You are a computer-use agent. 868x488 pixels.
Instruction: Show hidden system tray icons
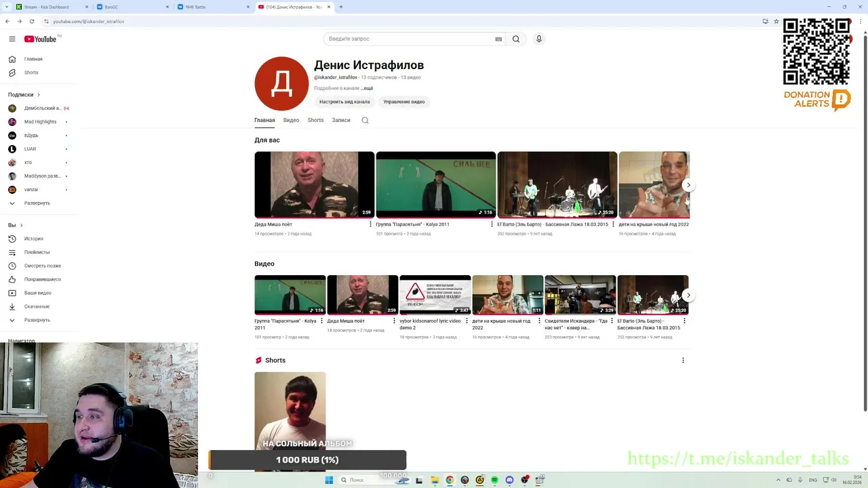coord(778,480)
